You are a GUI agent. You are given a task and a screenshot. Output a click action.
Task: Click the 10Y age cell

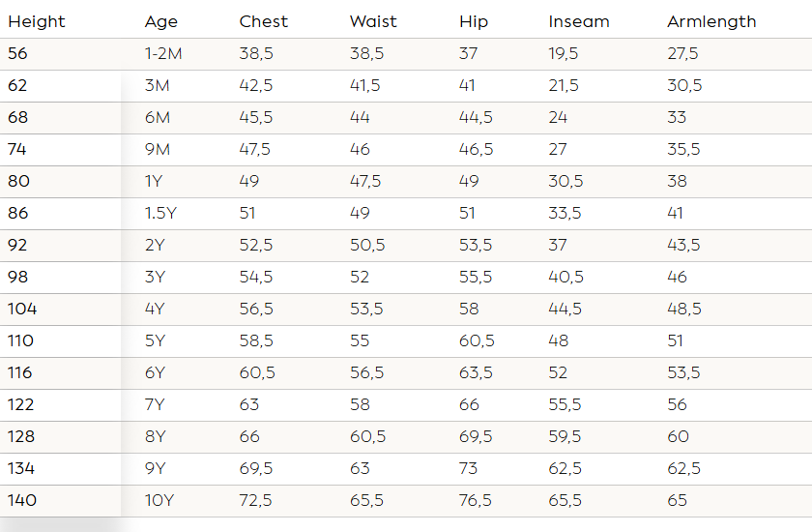159,501
